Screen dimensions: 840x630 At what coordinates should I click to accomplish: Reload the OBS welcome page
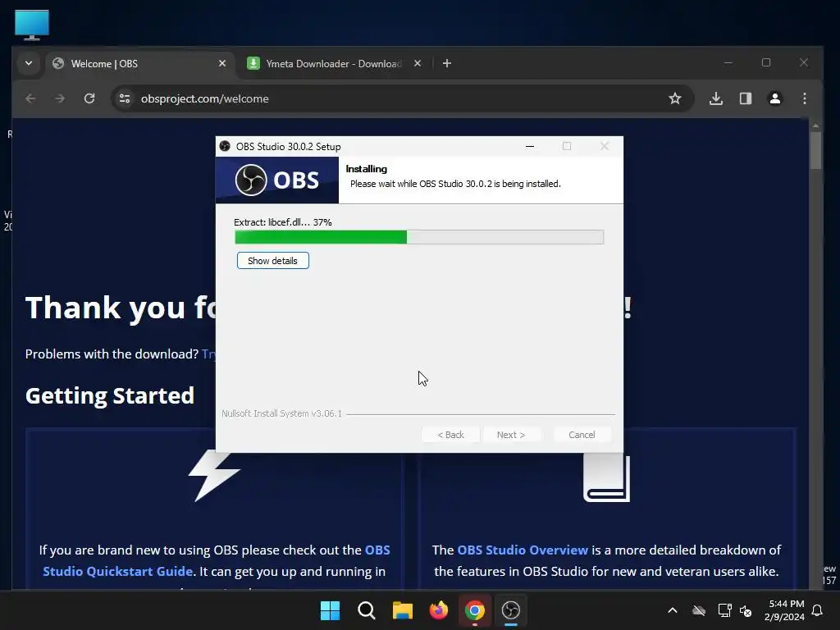click(x=89, y=98)
